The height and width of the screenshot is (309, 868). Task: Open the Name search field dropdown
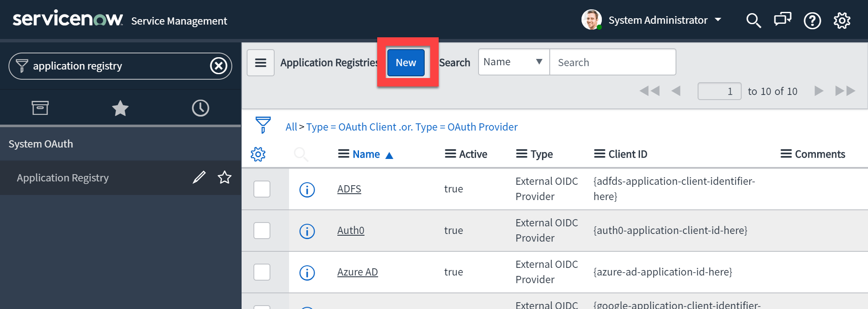(514, 62)
